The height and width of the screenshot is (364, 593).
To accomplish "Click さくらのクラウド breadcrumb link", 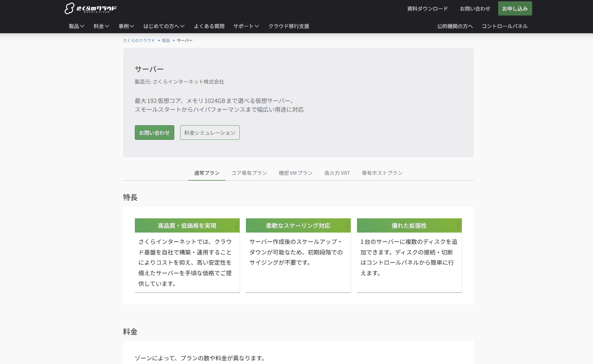I will [139, 41].
